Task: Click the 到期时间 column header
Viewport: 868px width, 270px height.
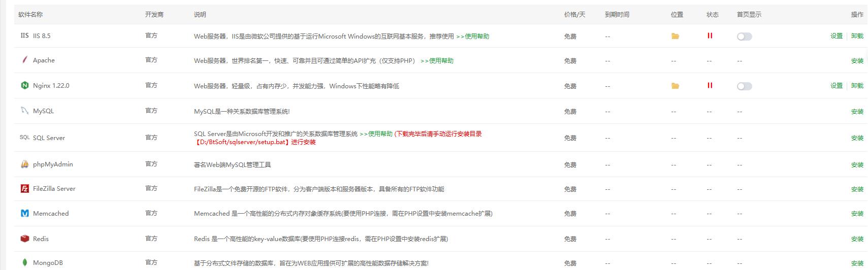Action: pyautogui.click(x=617, y=15)
